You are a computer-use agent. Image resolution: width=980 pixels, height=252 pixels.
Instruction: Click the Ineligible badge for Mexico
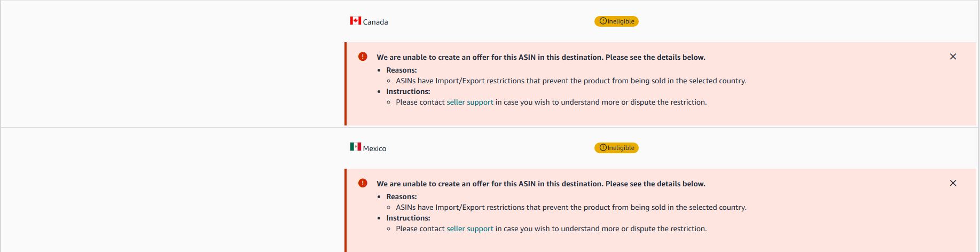pos(616,148)
